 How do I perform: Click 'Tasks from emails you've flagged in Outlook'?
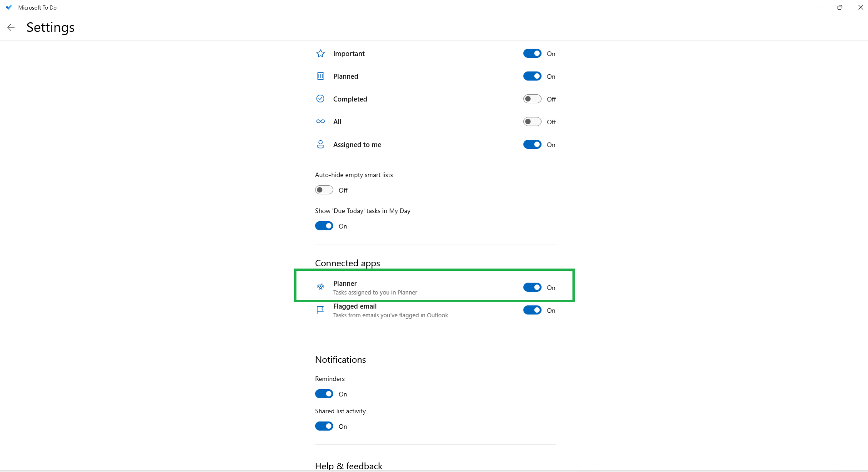(x=391, y=315)
